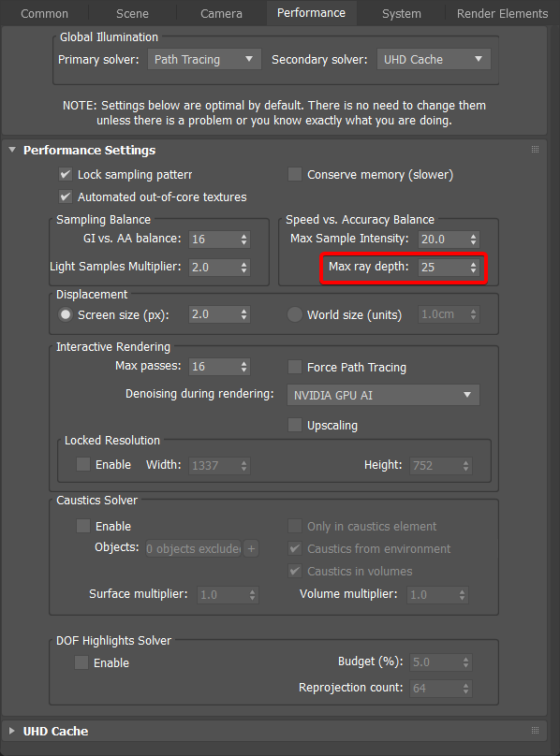Image resolution: width=560 pixels, height=756 pixels.
Task: Click the Max ray depth spinner arrows
Action: pos(473,267)
